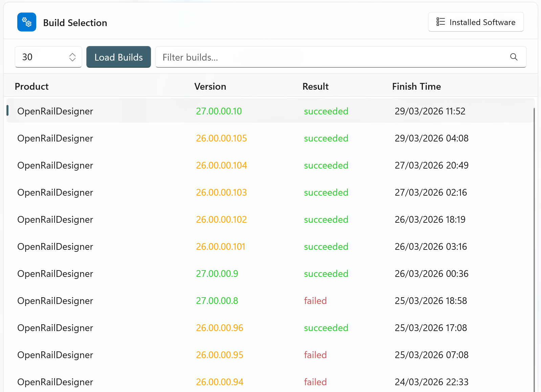Select build finished 25/03/2026 17:08
Screen dimensions: 541x392
point(431,328)
